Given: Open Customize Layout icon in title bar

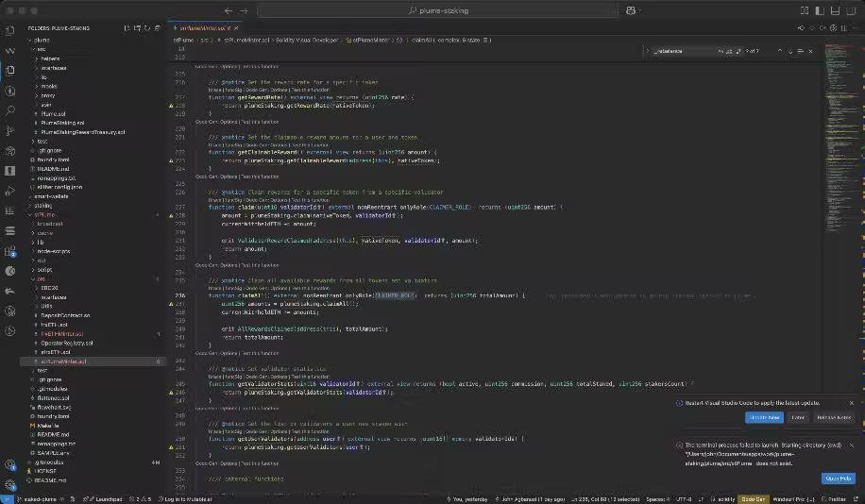Looking at the screenshot, I should (x=805, y=10).
